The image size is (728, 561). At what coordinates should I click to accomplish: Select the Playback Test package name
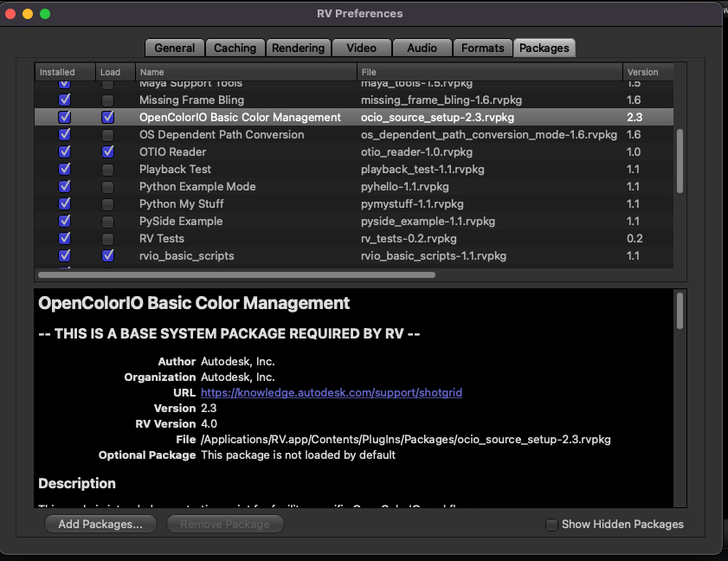[175, 170]
